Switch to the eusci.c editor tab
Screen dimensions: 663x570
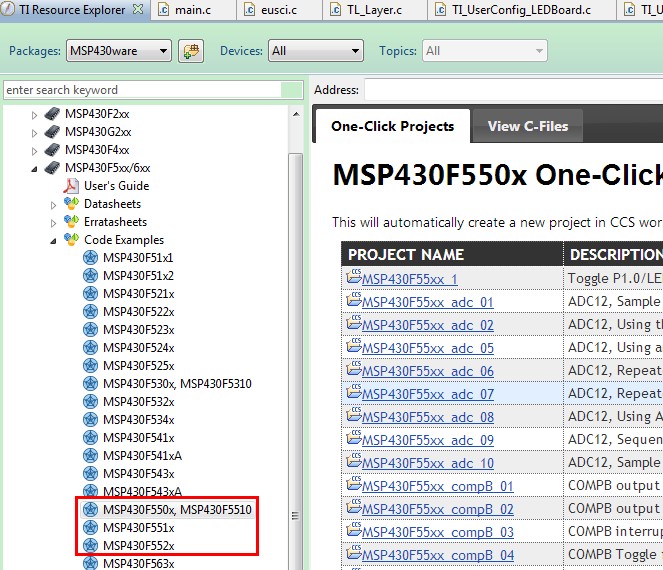tap(279, 10)
